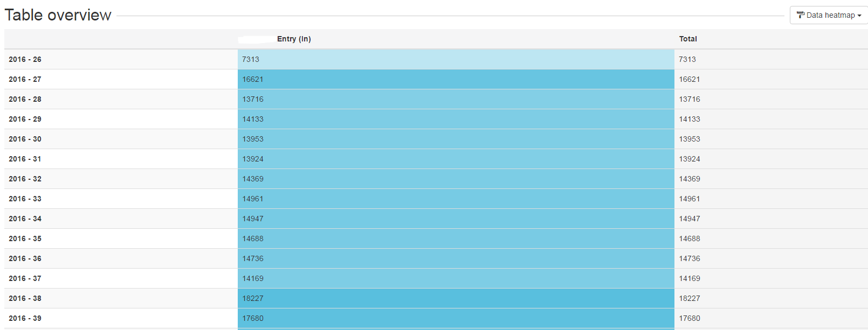Click Entry (In) heatmap cell 17680
The height and width of the screenshot is (330, 868).
(x=456, y=318)
